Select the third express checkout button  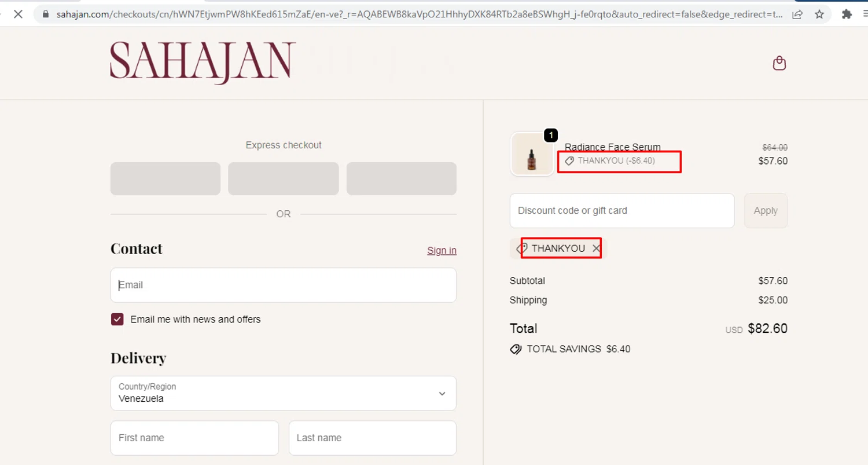[x=402, y=178]
